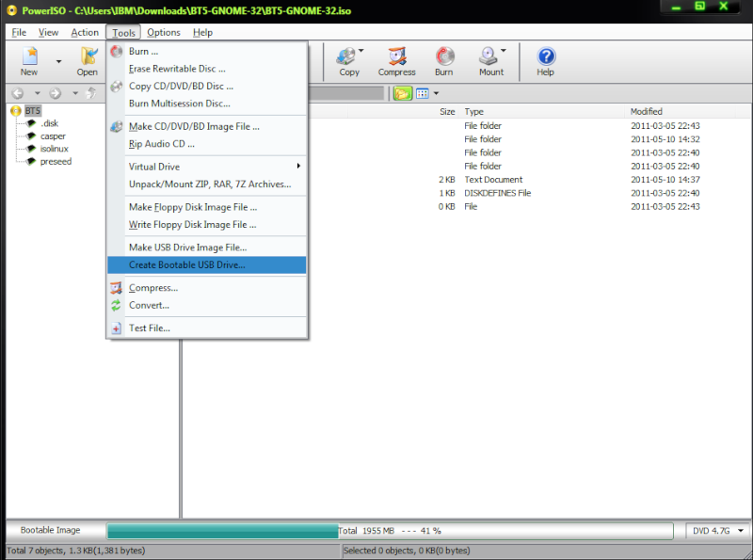Open the Options menu
The width and height of the screenshot is (753, 560).
[x=164, y=32]
